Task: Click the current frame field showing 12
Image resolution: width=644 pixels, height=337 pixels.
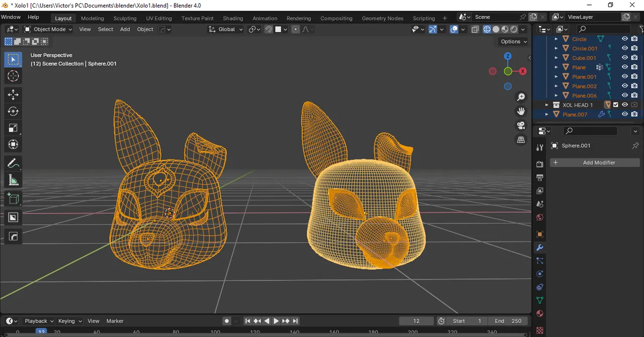Action: point(417,321)
